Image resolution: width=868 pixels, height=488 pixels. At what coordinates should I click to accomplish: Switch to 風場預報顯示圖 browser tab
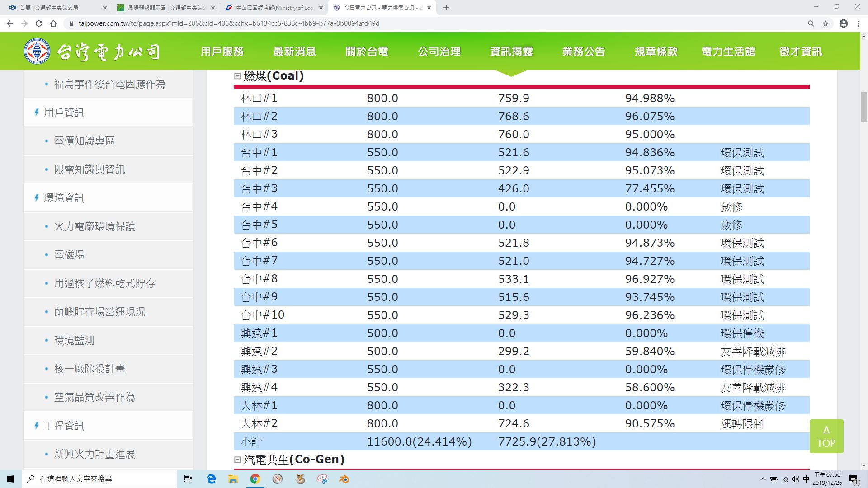(x=166, y=8)
